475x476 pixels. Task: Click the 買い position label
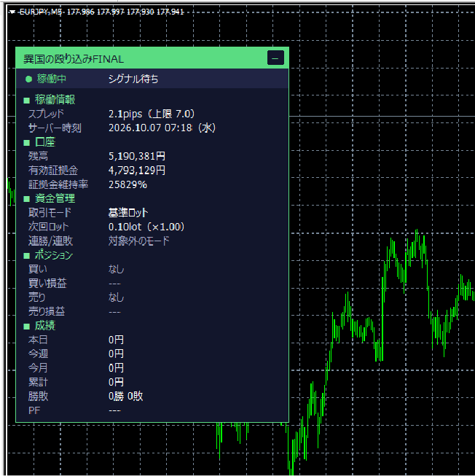(x=38, y=269)
